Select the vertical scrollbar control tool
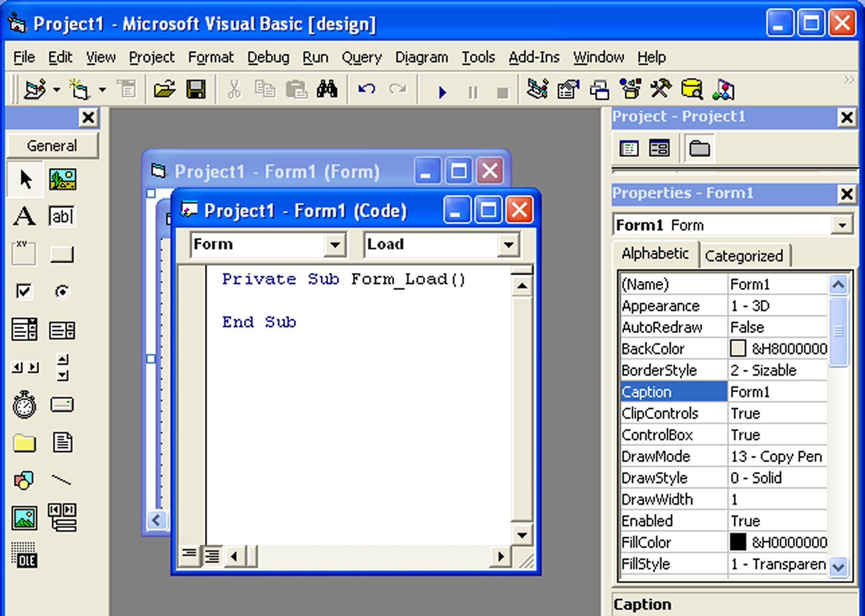This screenshot has width=865, height=616. point(62,368)
